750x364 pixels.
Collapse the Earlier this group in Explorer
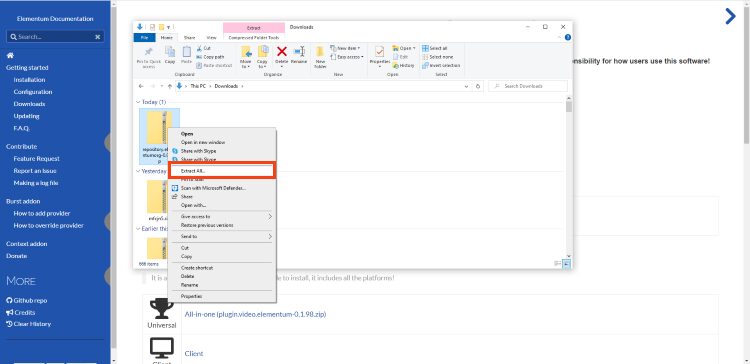click(138, 229)
